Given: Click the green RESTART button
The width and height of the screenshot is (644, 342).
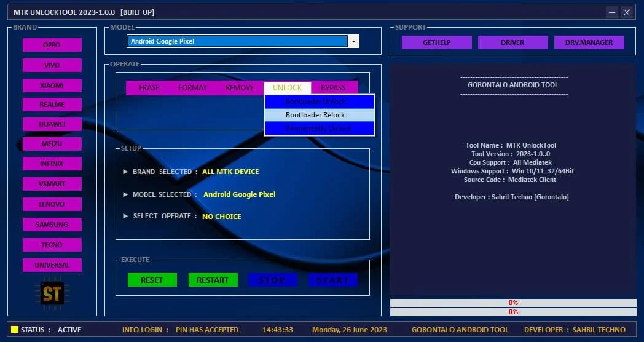Looking at the screenshot, I should tap(213, 280).
